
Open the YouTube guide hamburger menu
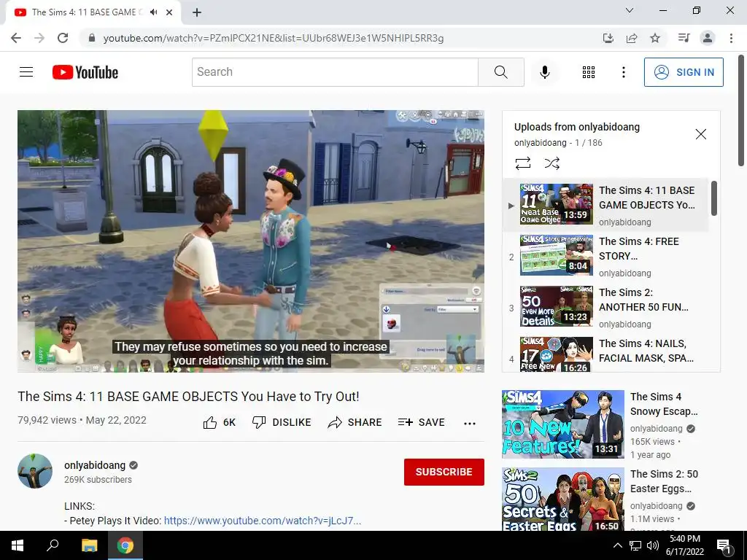[x=26, y=72]
